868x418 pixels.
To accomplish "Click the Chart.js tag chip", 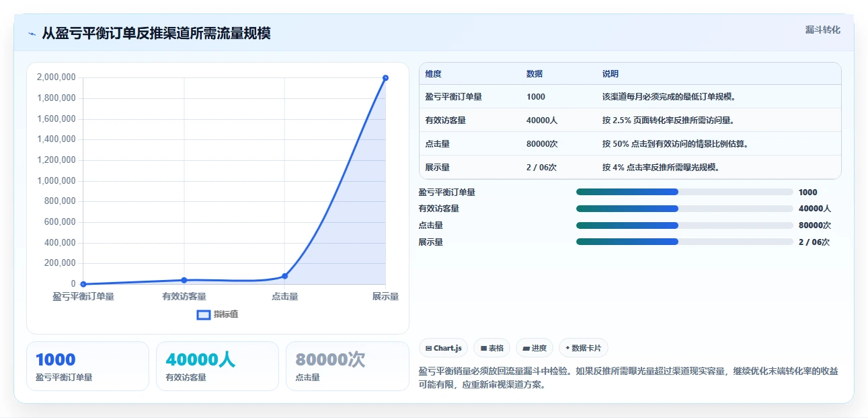I will 444,348.
